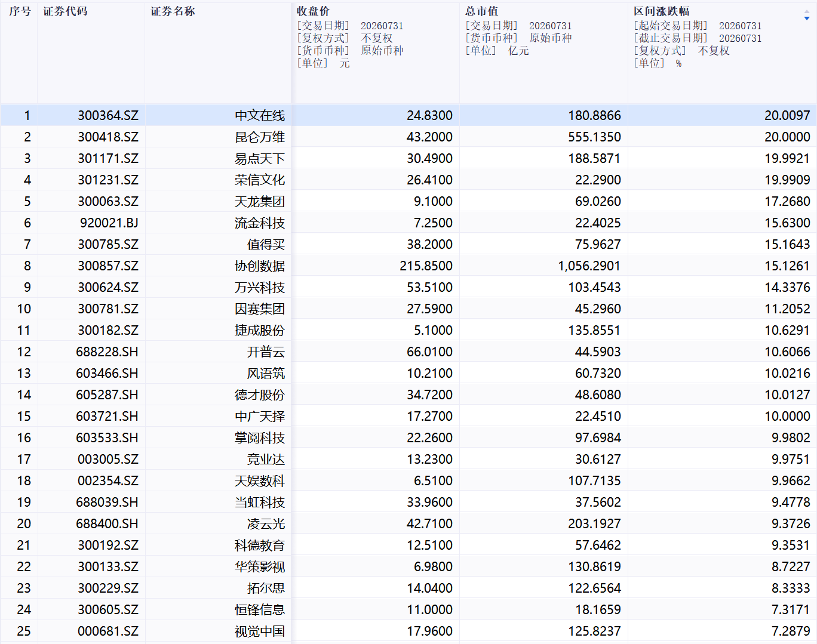
Task: Click the 视觉中国 name cell
Action: pyautogui.click(x=260, y=631)
